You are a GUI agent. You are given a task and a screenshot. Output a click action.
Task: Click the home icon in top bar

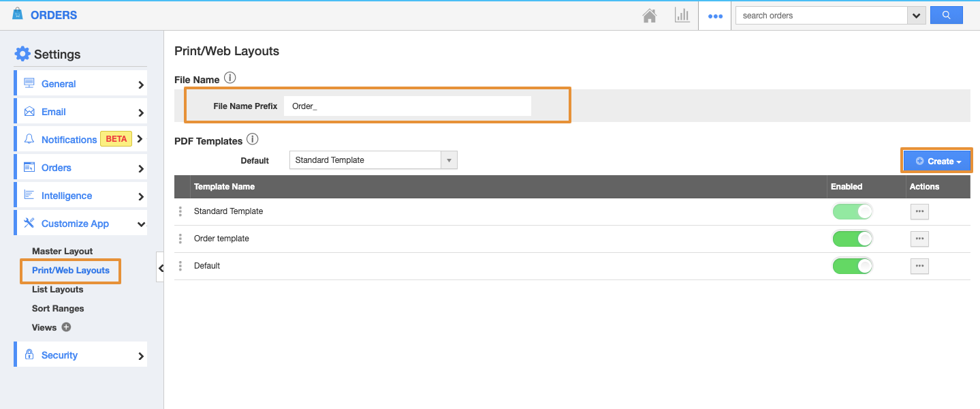(649, 16)
